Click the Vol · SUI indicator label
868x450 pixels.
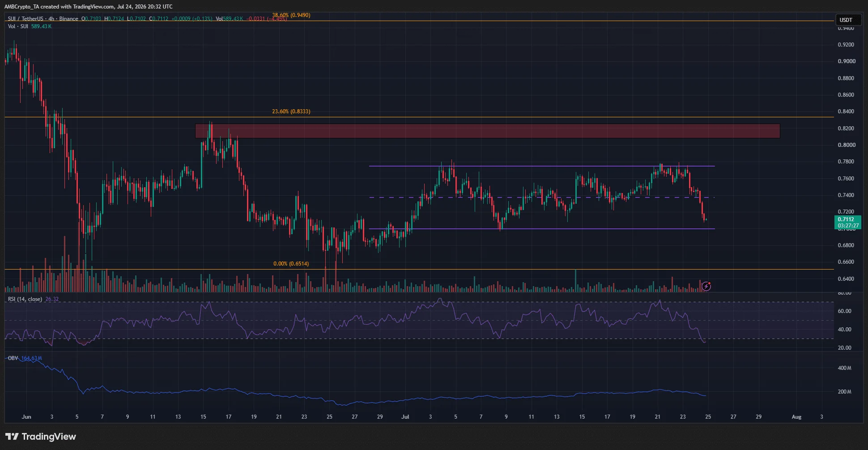tap(18, 26)
